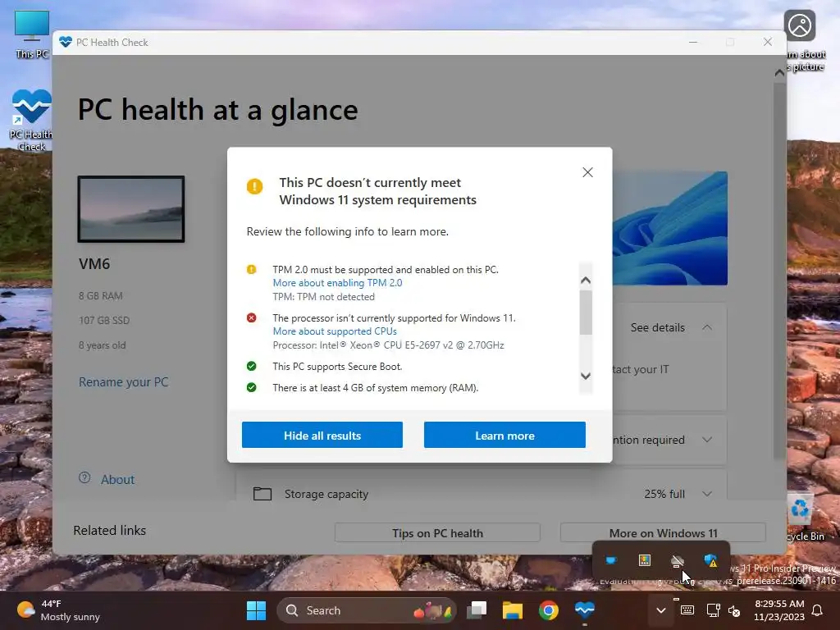Open More about supported CPUs link
840x630 pixels.
335,331
